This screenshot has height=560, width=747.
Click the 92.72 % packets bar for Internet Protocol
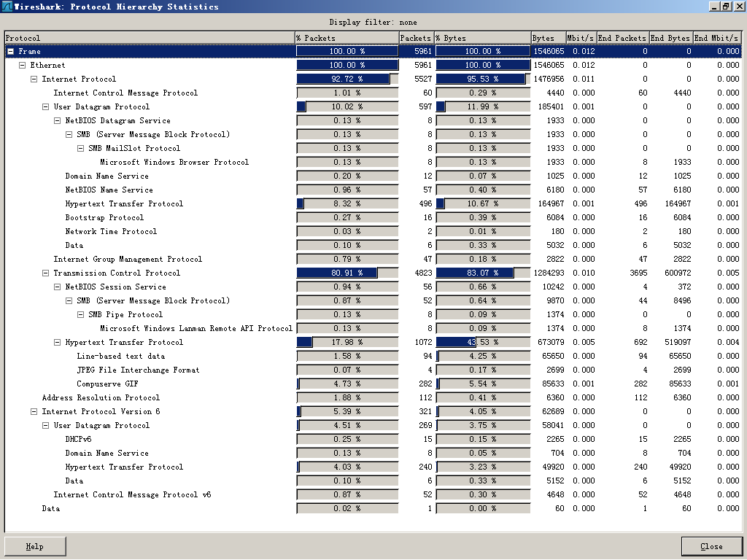pyautogui.click(x=347, y=79)
